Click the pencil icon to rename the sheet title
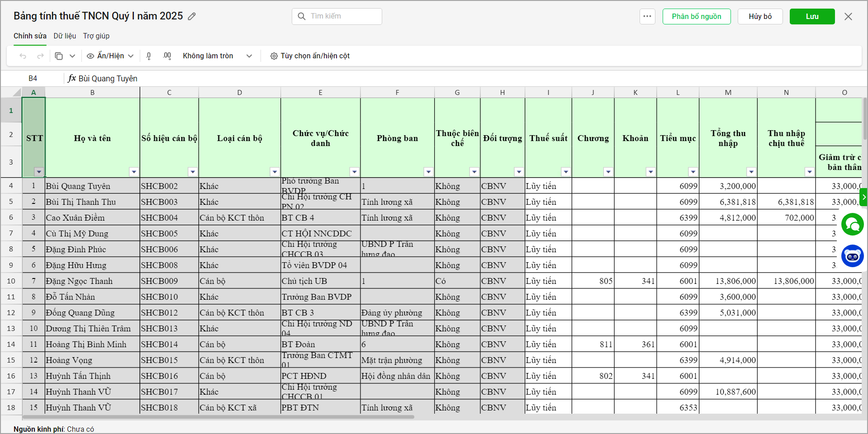The width and height of the screenshot is (868, 434). [x=192, y=16]
